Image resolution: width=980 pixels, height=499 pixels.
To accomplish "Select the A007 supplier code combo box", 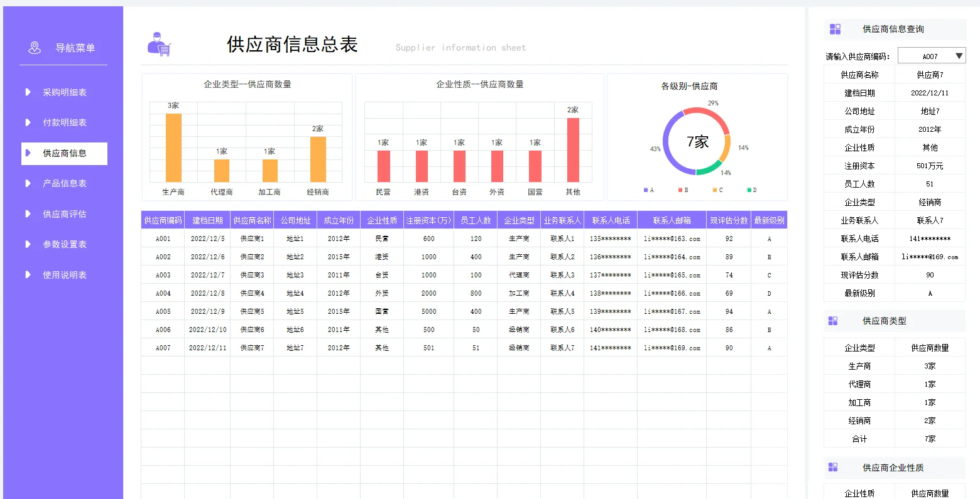I will coord(932,56).
